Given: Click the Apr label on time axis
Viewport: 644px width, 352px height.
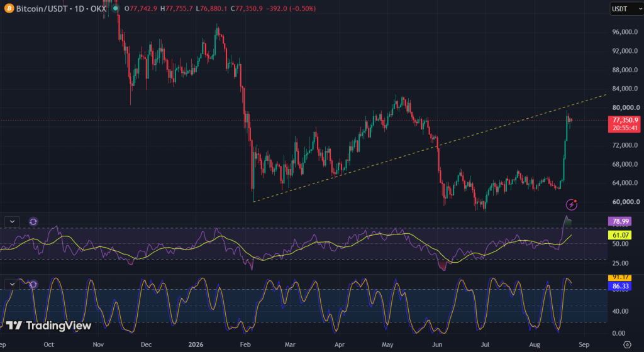Looking at the screenshot, I should [339, 344].
